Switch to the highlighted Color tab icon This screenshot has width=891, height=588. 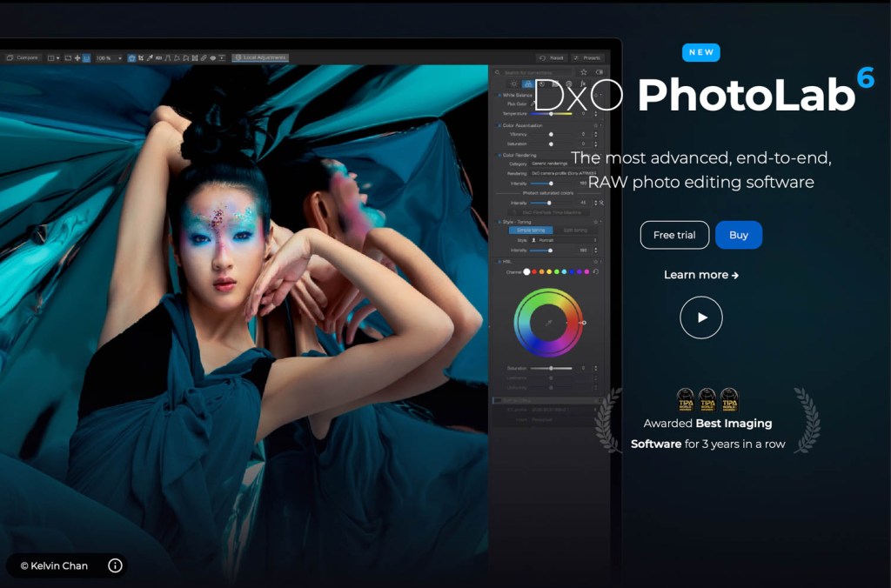528,84
